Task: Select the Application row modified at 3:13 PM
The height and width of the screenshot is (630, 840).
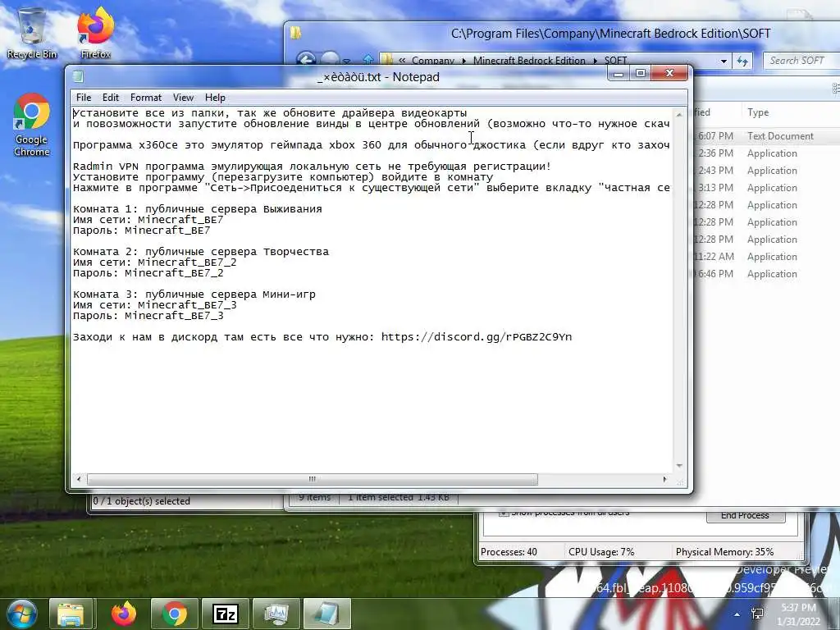Action: coord(767,188)
